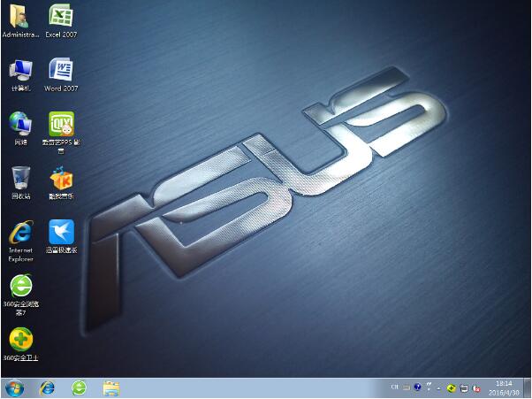Open the clock showing 18:14
Screen dimensions: 532x399
tap(504, 387)
